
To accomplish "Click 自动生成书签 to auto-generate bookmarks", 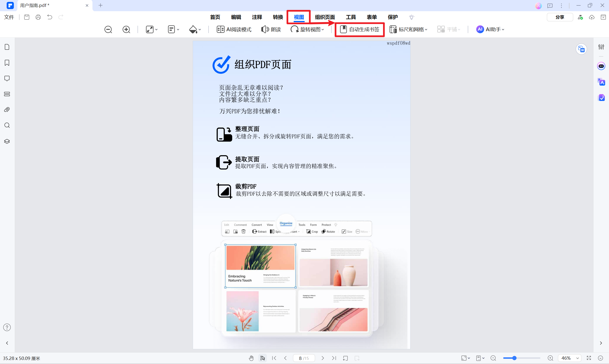I will click(x=360, y=29).
